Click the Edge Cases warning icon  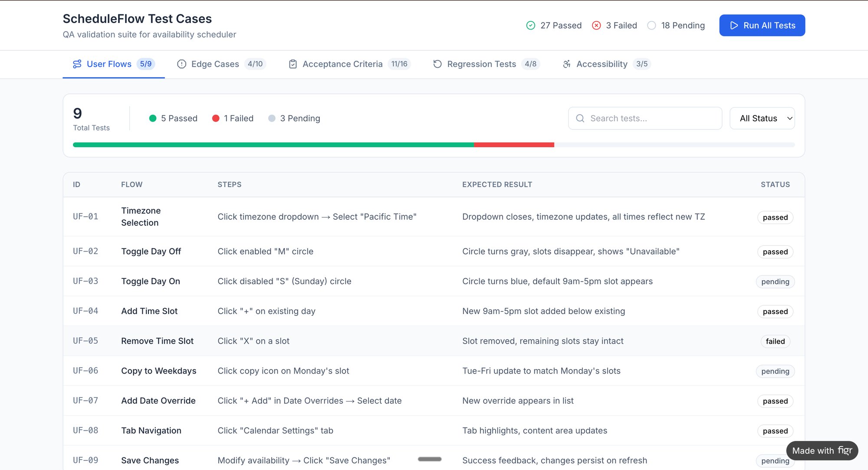pos(181,64)
